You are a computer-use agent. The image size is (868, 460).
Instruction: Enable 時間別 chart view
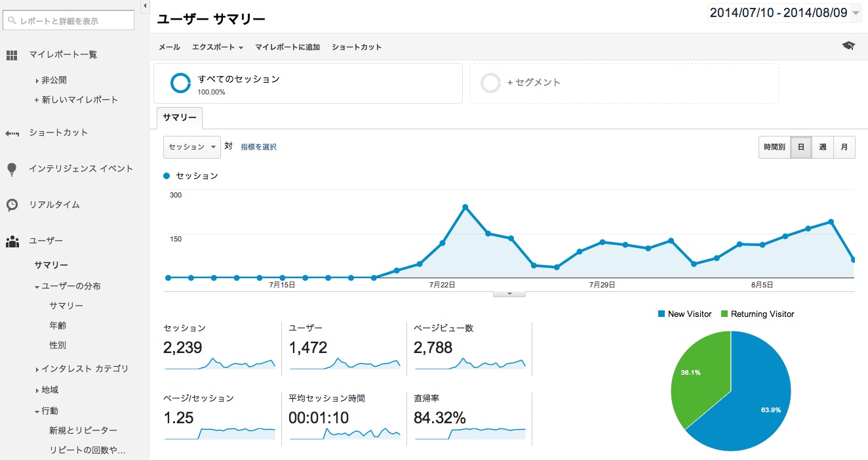[x=774, y=147]
